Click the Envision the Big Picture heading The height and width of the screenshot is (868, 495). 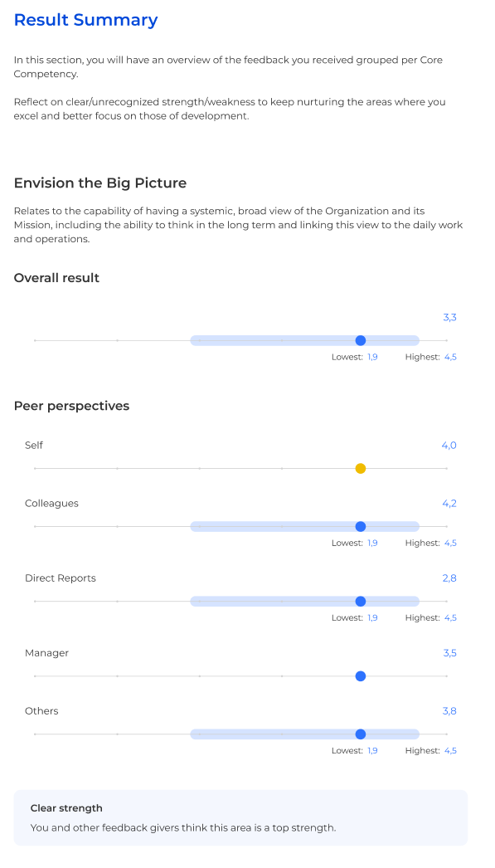pyautogui.click(x=100, y=183)
